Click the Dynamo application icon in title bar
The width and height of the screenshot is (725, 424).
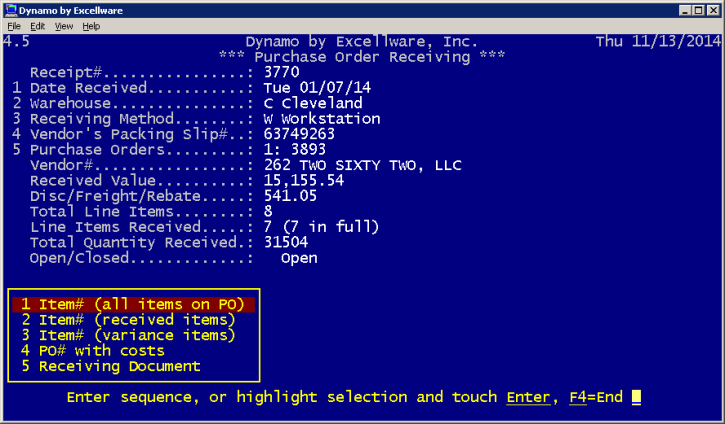coord(11,10)
